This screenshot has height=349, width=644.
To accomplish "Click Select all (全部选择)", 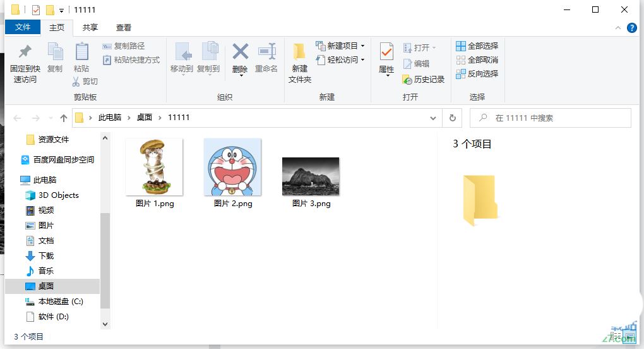I will tap(477, 46).
